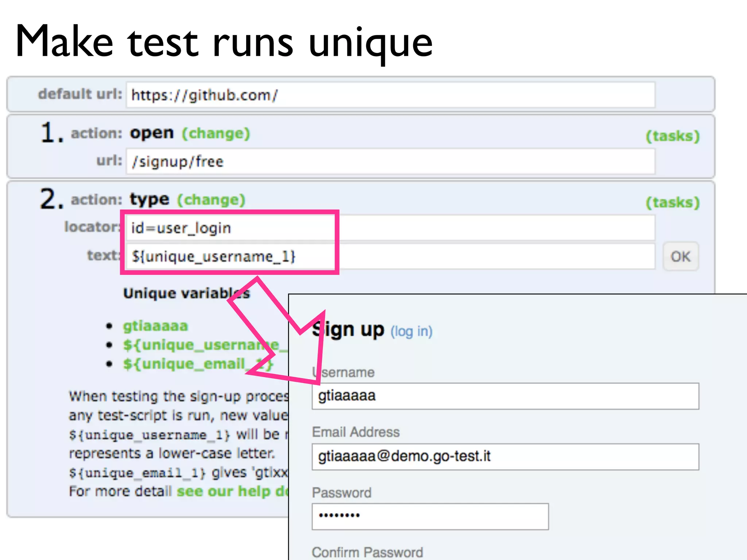This screenshot has height=560, width=747.
Task: Change the action in step 1 open
Action: [216, 133]
